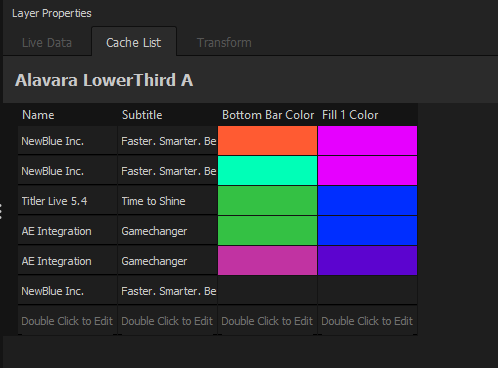The image size is (498, 368).
Task: Open blue fill swatch in Titler Live 5.4 row
Action: pyautogui.click(x=368, y=200)
